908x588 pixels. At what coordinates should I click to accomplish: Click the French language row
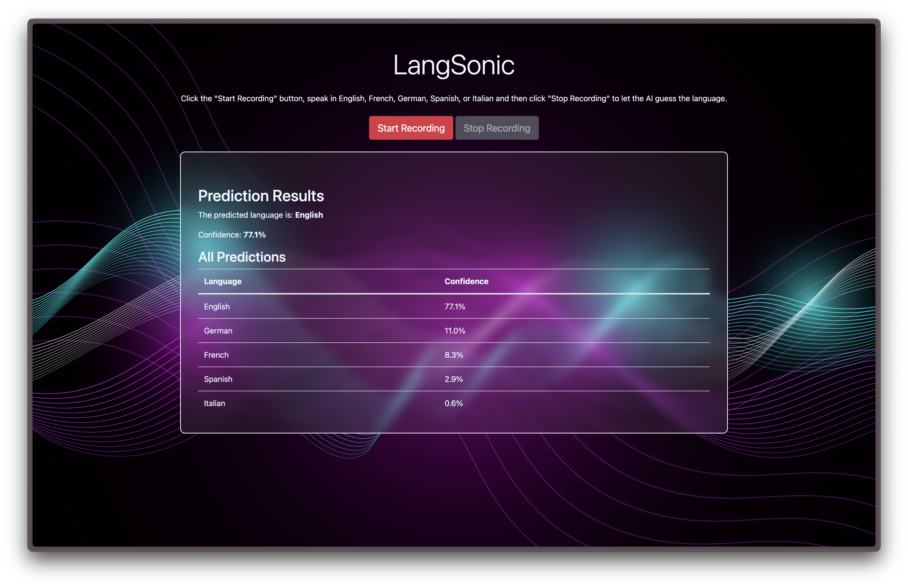tap(216, 355)
